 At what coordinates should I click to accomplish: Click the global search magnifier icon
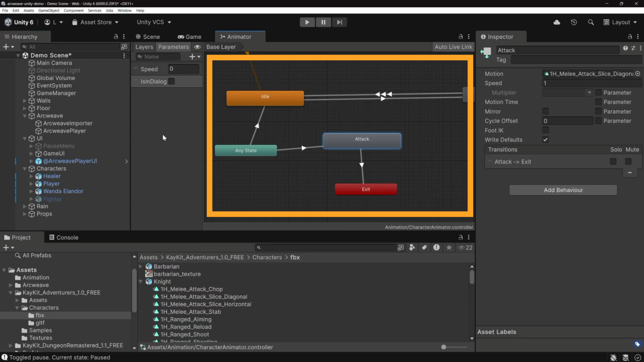tap(591, 22)
